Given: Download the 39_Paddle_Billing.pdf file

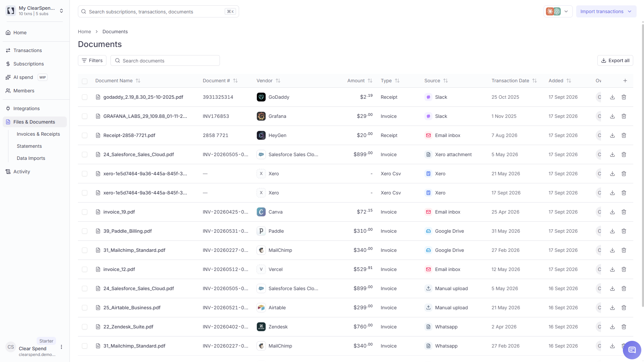Looking at the screenshot, I should 612,231.
